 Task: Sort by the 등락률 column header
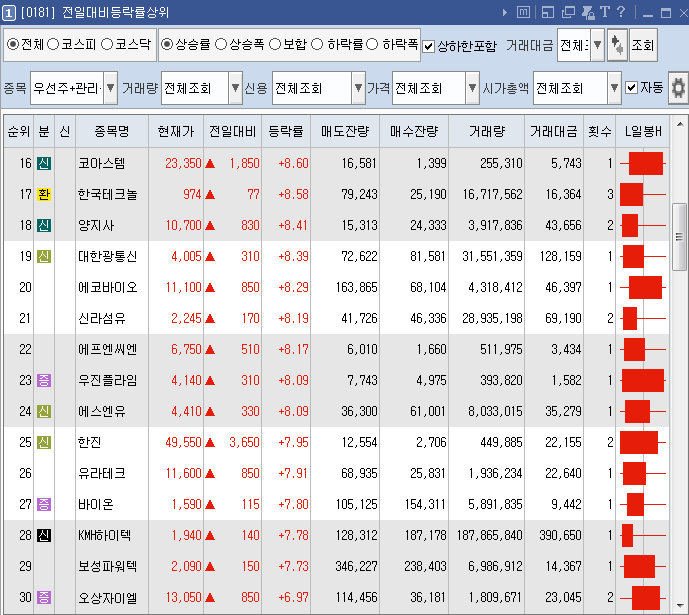click(x=286, y=131)
